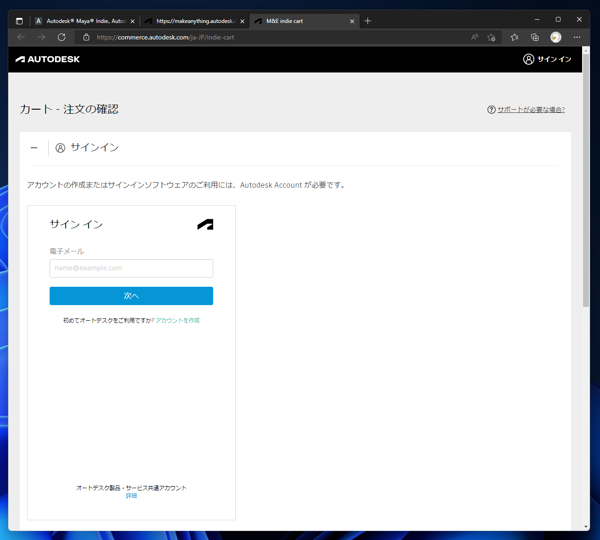This screenshot has width=600, height=540.
Task: Select the M&E indie cart tab
Action: pyautogui.click(x=305, y=21)
